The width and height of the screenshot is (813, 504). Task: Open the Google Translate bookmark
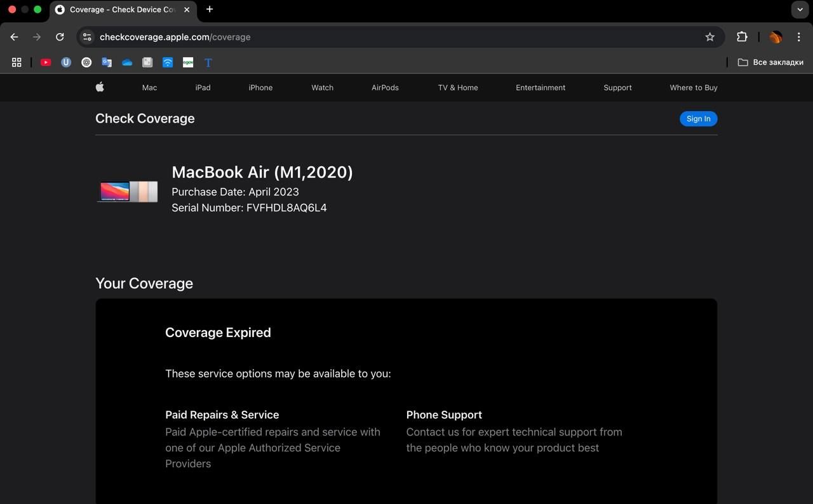pyautogui.click(x=107, y=62)
